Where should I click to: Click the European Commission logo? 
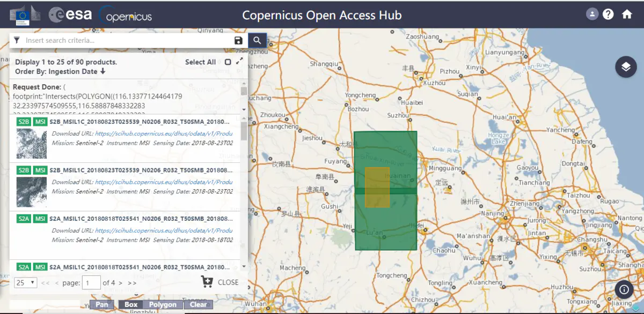pyautogui.click(x=25, y=15)
